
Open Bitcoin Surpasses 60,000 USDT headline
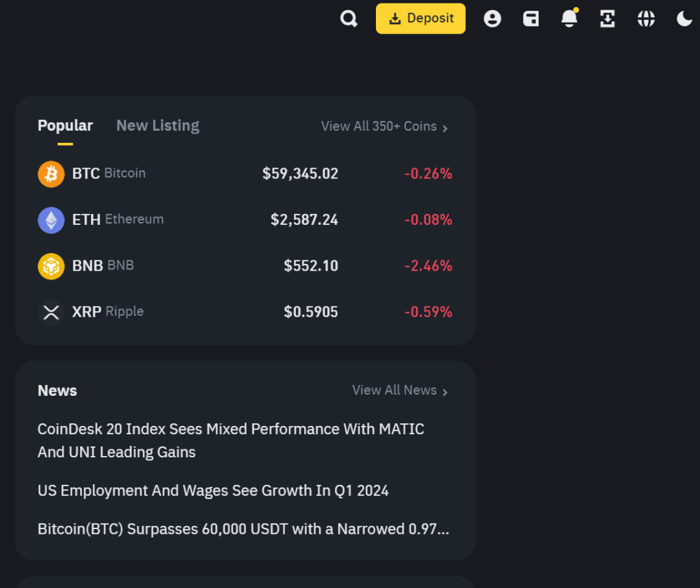[243, 529]
